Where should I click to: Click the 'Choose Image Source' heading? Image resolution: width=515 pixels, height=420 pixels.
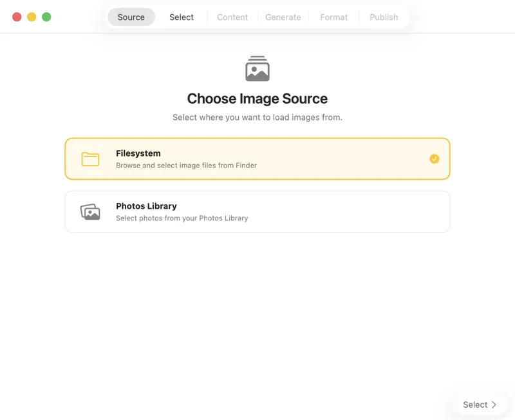(257, 99)
